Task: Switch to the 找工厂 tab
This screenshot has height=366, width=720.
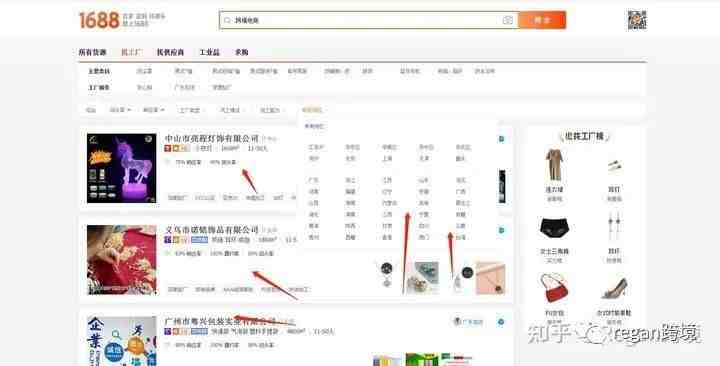Action: click(x=131, y=52)
